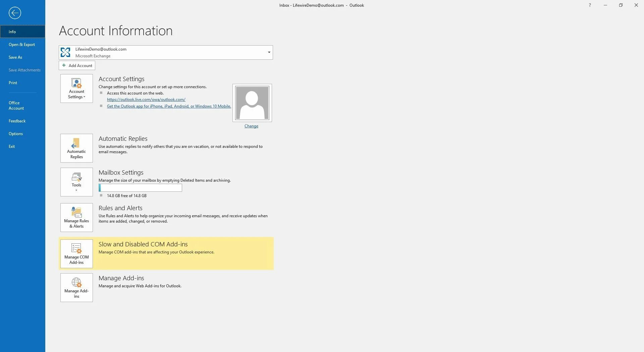This screenshot has width=644, height=352.
Task: Open the Open & Export tab
Action: pos(22,45)
